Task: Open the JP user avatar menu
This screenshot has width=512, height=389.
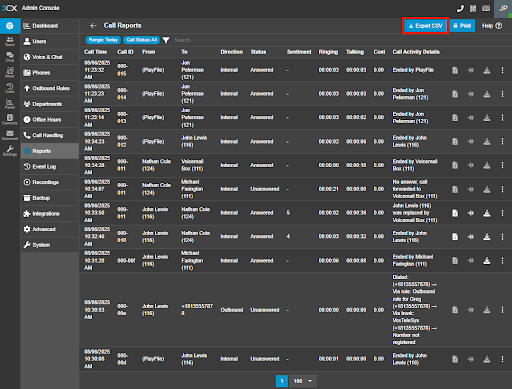Action: click(503, 8)
